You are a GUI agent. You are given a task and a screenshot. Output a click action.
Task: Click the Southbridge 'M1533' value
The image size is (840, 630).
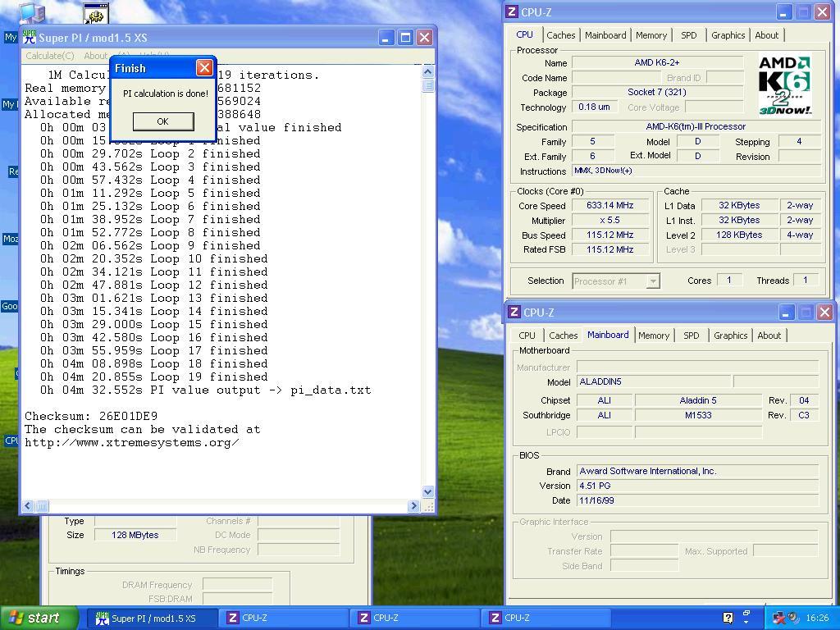click(698, 415)
